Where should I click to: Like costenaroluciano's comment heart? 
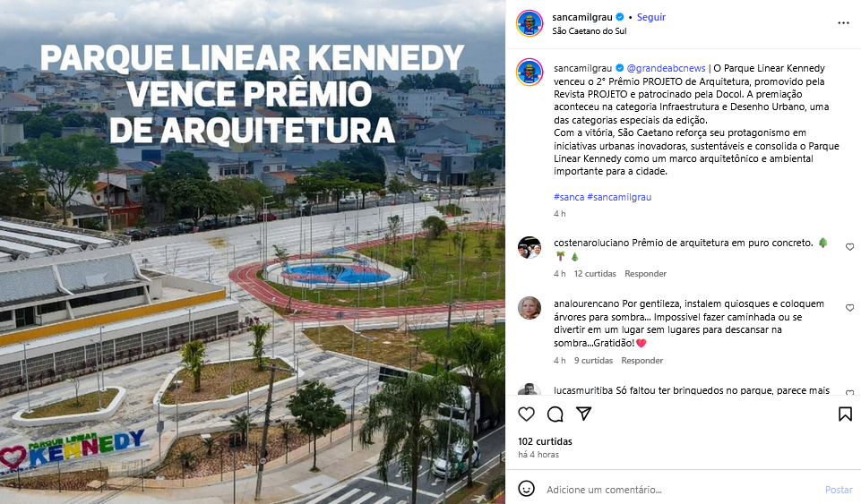(849, 247)
